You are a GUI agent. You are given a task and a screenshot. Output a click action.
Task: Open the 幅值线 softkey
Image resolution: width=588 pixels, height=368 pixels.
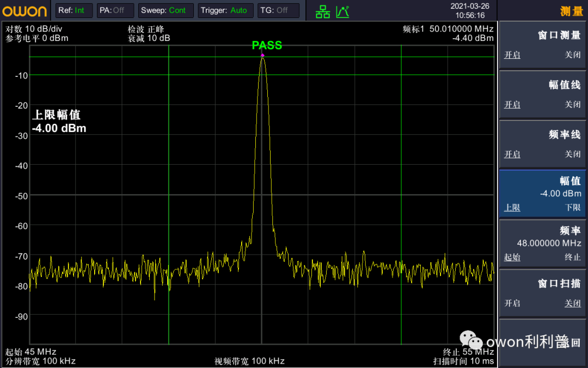(x=543, y=95)
